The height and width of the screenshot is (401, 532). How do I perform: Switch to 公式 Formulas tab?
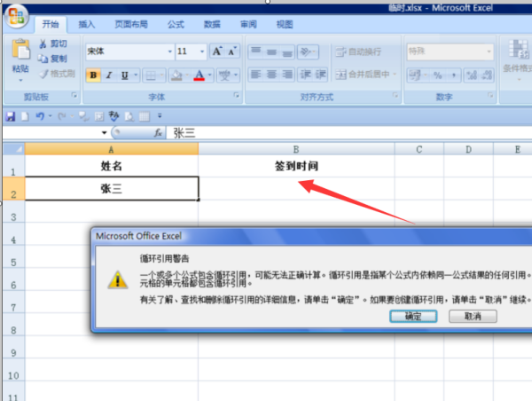[176, 25]
